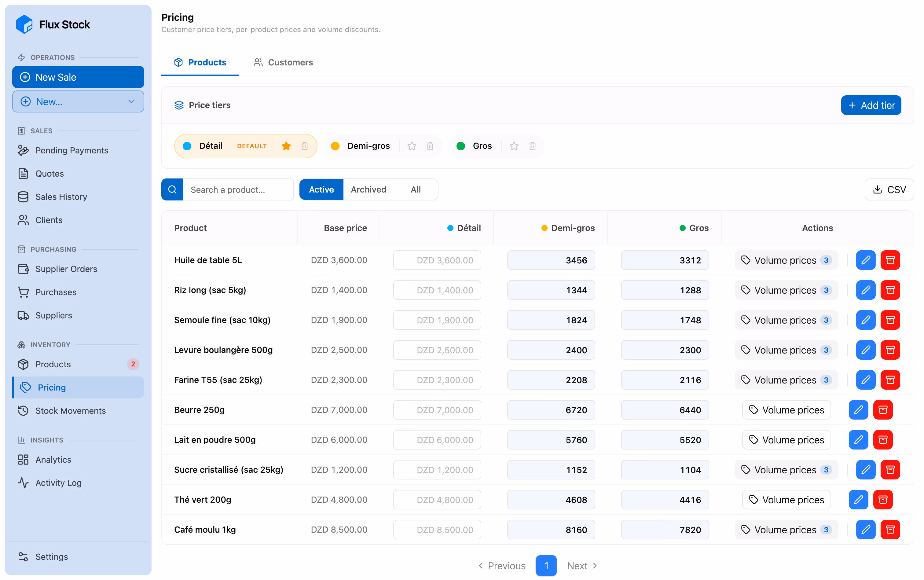Viewport: 924px width, 580px height.
Task: Open Volume prices for Café moulu 1kg
Action: [786, 529]
